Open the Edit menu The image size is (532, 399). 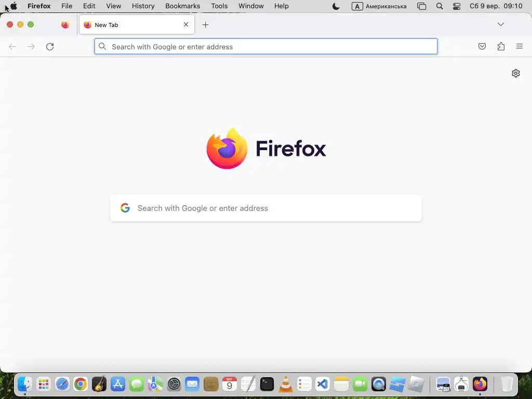pos(89,6)
